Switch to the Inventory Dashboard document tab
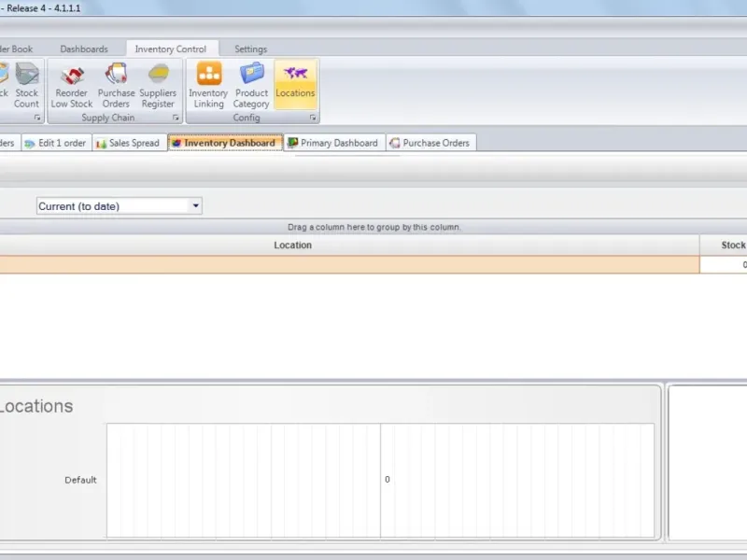The height and width of the screenshot is (560, 747). 225,143
